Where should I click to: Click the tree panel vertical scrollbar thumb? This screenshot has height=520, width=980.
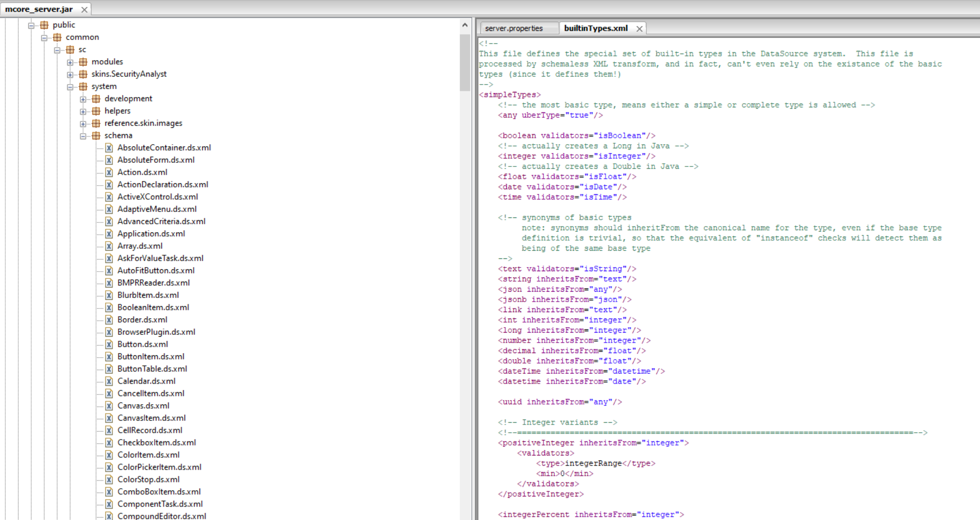coord(465,62)
